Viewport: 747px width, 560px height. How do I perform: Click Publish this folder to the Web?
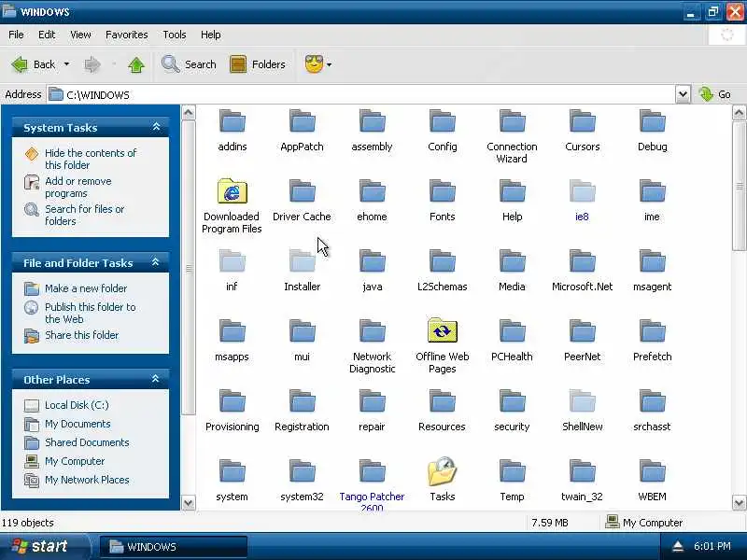click(90, 313)
